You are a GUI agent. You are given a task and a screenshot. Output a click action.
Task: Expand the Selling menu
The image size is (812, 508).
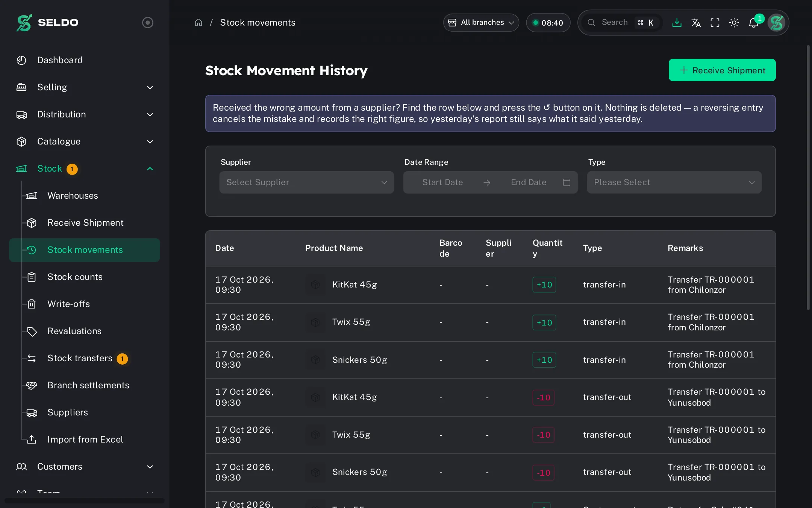point(85,87)
